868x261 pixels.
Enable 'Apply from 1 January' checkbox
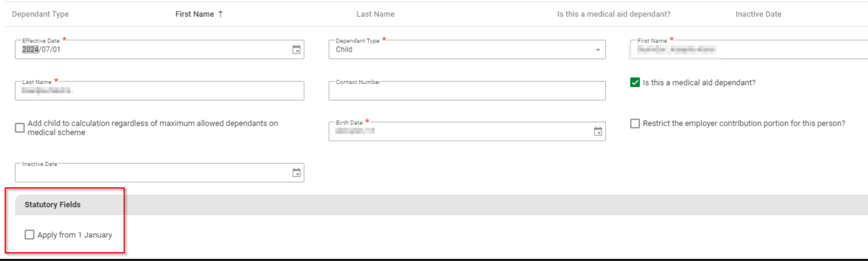30,235
